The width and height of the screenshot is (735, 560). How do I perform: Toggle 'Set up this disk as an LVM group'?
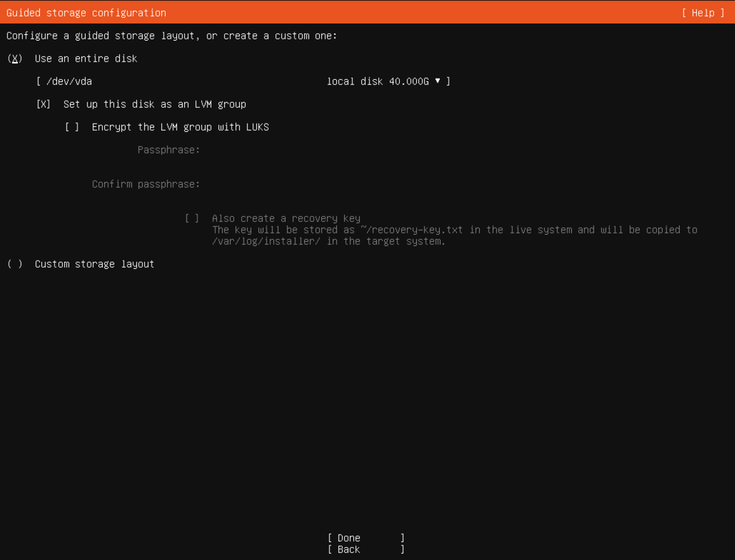pyautogui.click(x=43, y=104)
